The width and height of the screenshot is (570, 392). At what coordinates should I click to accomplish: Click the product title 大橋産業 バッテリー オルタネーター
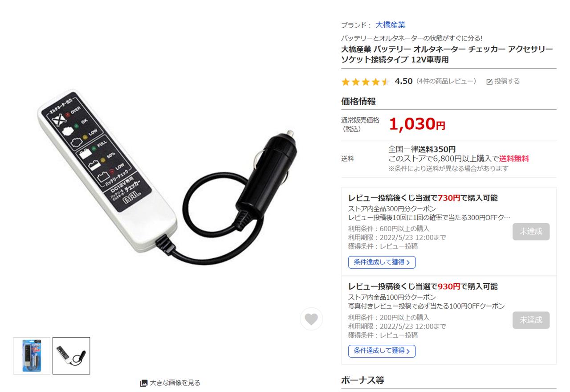pos(447,54)
